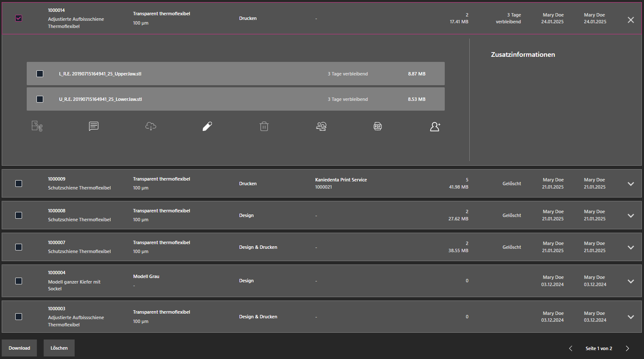644x359 pixels.
Task: Check the LowerJaw.stl file checkbox
Action: [x=40, y=99]
